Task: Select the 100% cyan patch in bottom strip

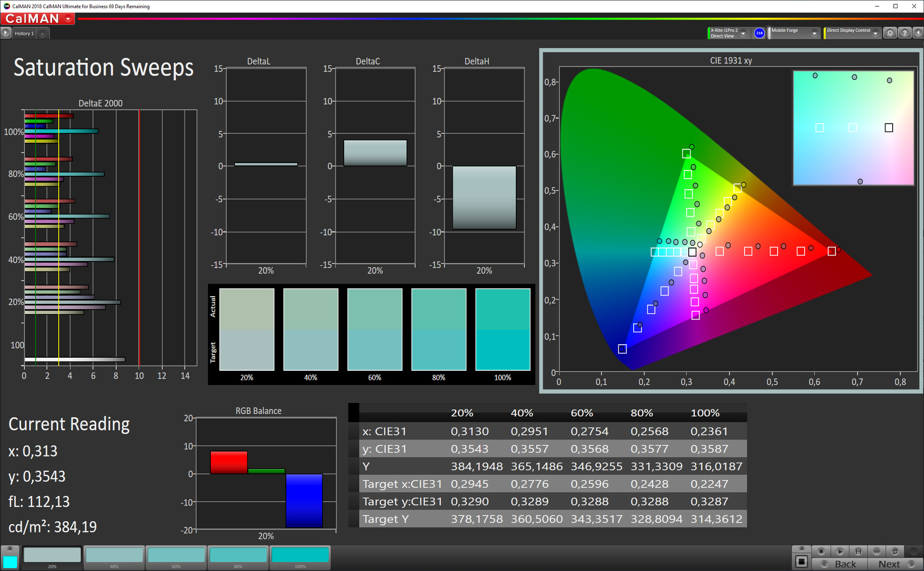Action: (300, 558)
